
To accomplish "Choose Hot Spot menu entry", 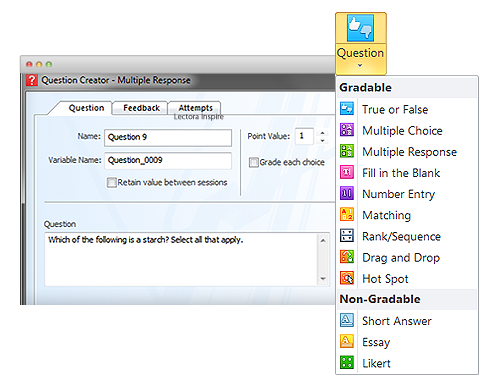I will pos(385,279).
